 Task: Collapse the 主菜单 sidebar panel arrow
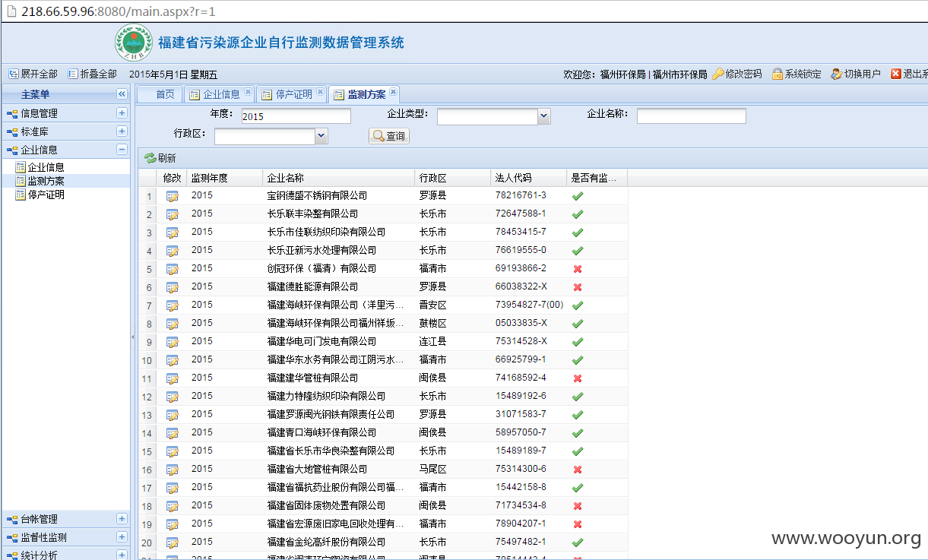[x=122, y=94]
